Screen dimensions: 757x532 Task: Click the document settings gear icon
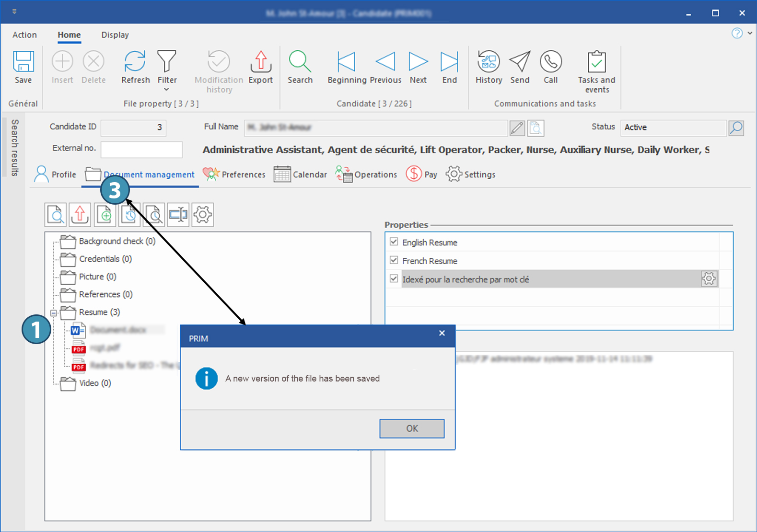[203, 215]
